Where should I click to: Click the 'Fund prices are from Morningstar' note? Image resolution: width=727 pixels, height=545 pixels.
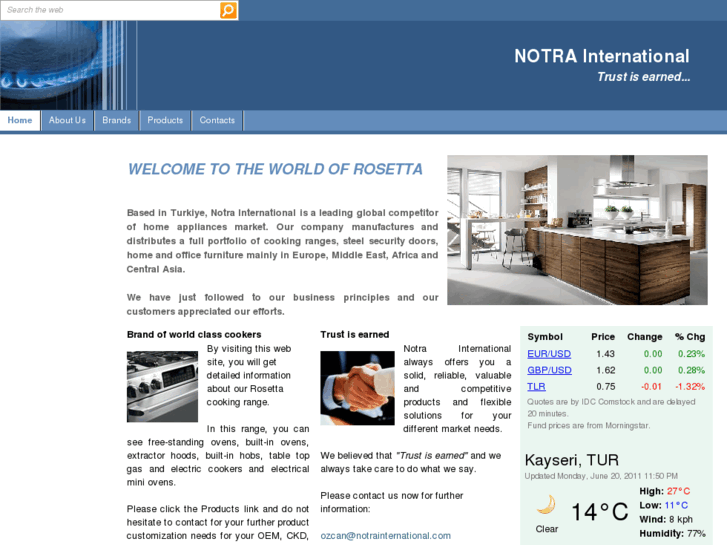[588, 425]
